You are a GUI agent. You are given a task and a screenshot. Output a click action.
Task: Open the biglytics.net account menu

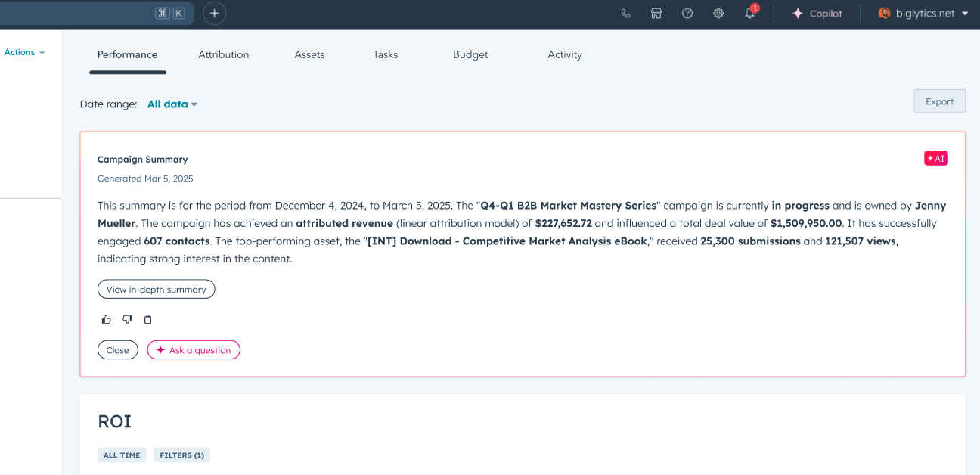click(x=923, y=14)
